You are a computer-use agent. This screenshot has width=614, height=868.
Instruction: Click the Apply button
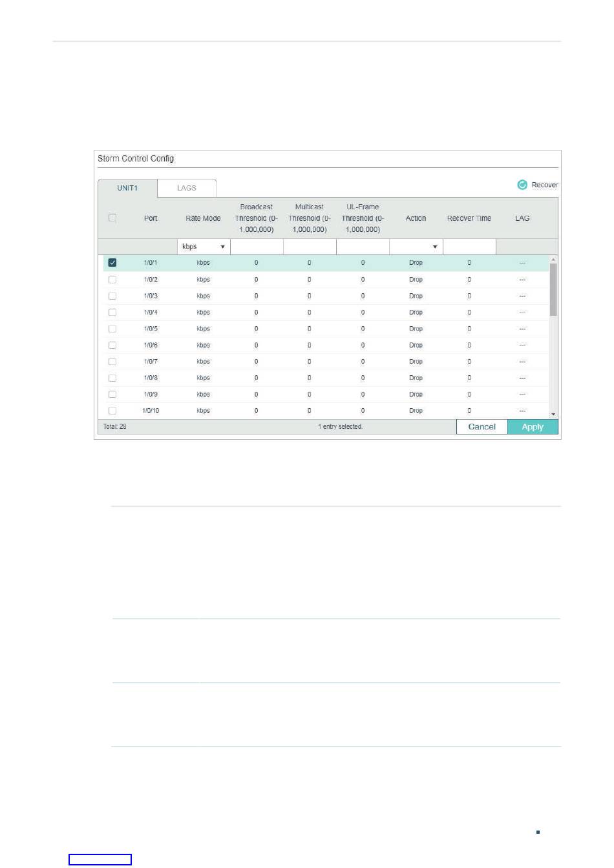tap(533, 427)
